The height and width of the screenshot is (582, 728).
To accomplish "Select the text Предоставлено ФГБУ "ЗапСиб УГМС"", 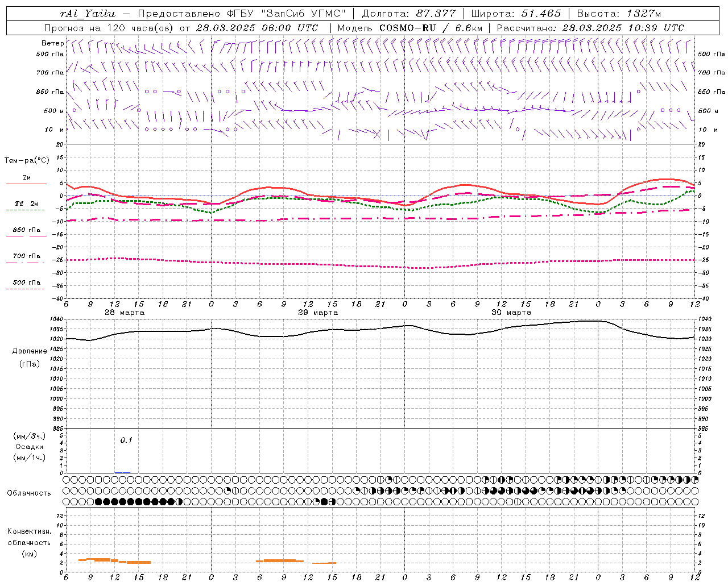I will point(242,14).
